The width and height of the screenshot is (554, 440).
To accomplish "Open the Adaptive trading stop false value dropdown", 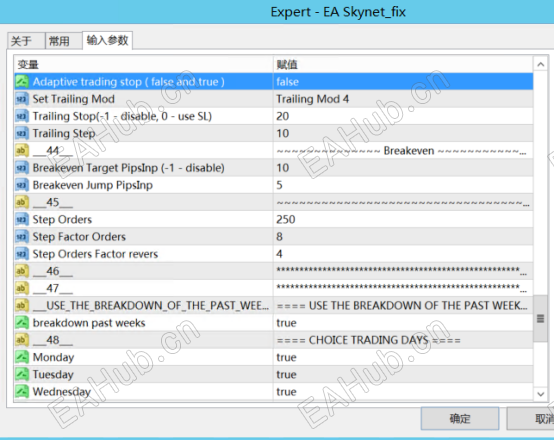I will [403, 82].
